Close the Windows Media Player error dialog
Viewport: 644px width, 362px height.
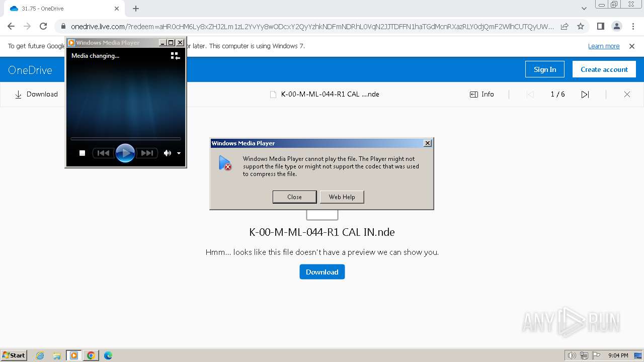click(x=294, y=197)
